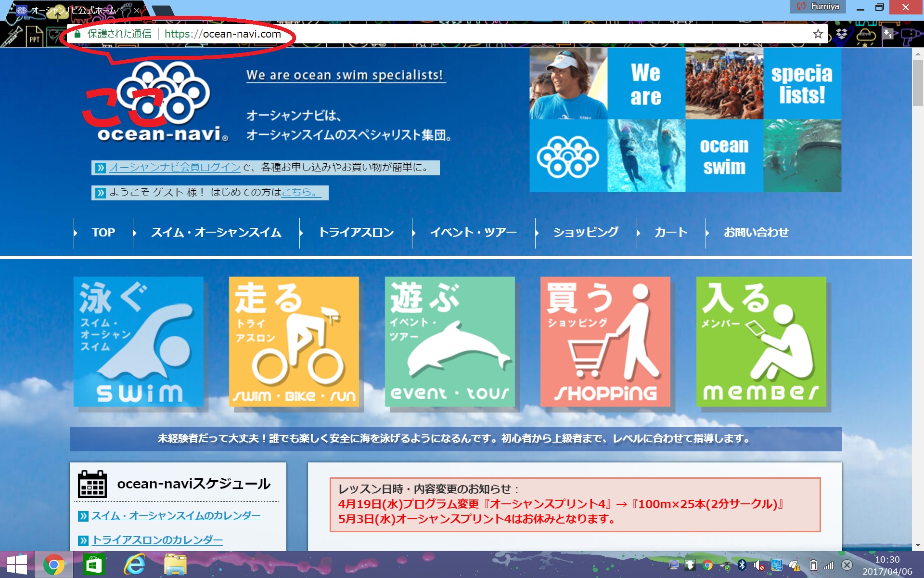Select トライアスロン in navigation menu
The image size is (924, 578).
click(356, 233)
